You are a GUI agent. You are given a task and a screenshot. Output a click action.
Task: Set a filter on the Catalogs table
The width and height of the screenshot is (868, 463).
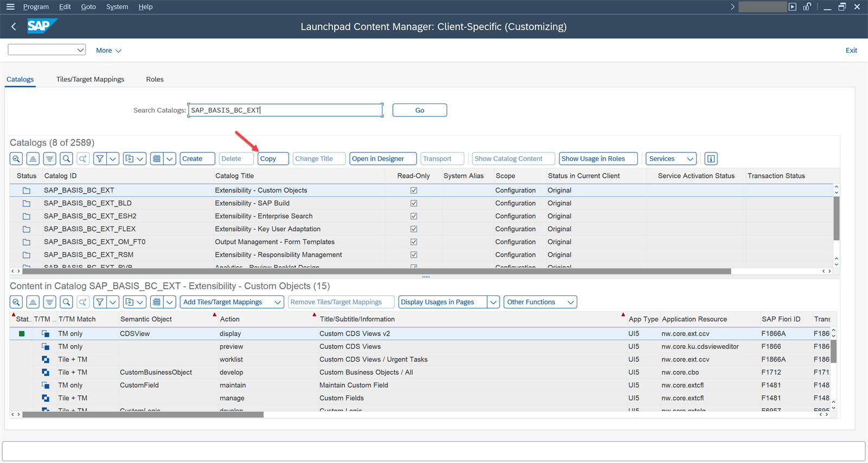point(100,159)
